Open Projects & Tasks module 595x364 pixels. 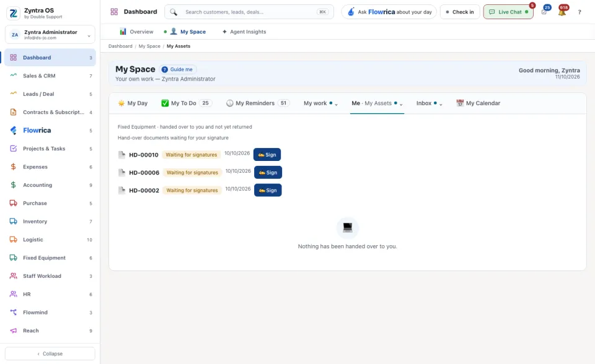point(50,149)
